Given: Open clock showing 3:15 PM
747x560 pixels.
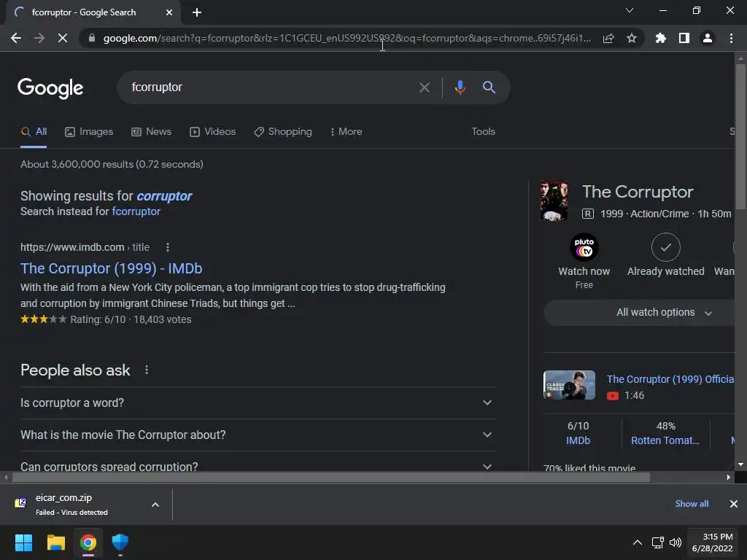Looking at the screenshot, I should [x=712, y=542].
